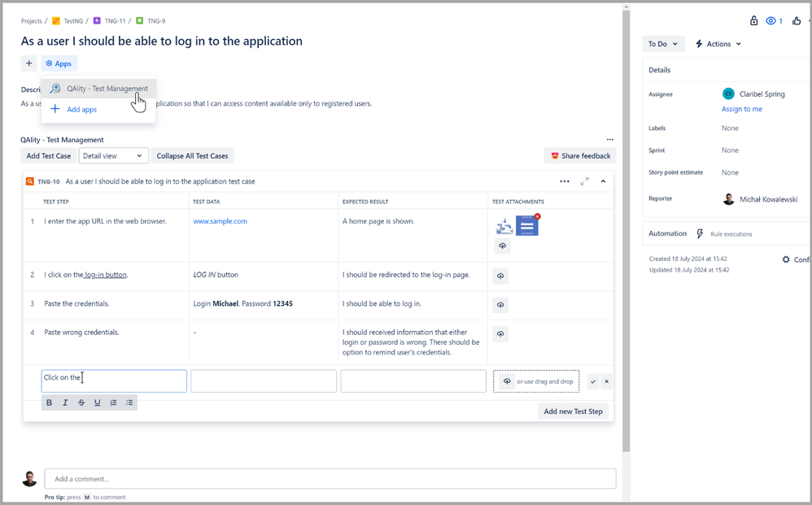Collapse the TNG-10 test case panel
Screen dimensions: 812x505
click(603, 181)
